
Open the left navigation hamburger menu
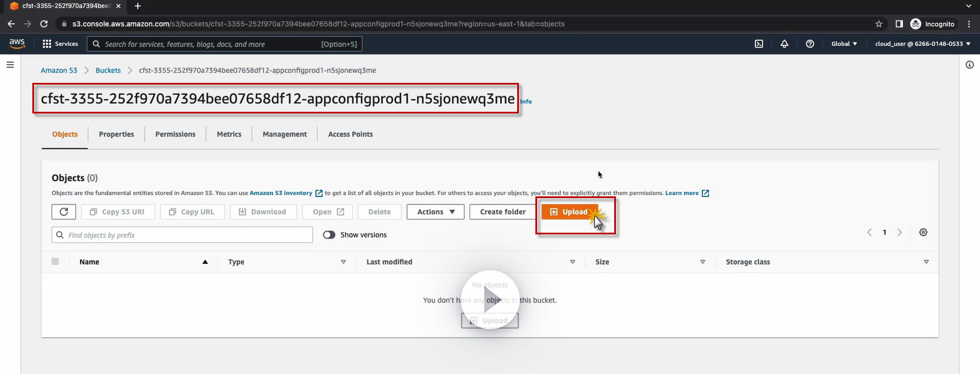tap(10, 65)
